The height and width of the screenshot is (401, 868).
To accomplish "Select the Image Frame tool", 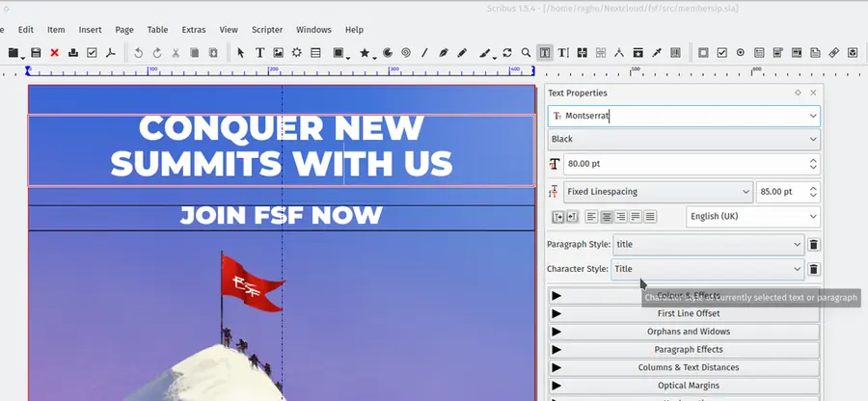I will (x=279, y=53).
